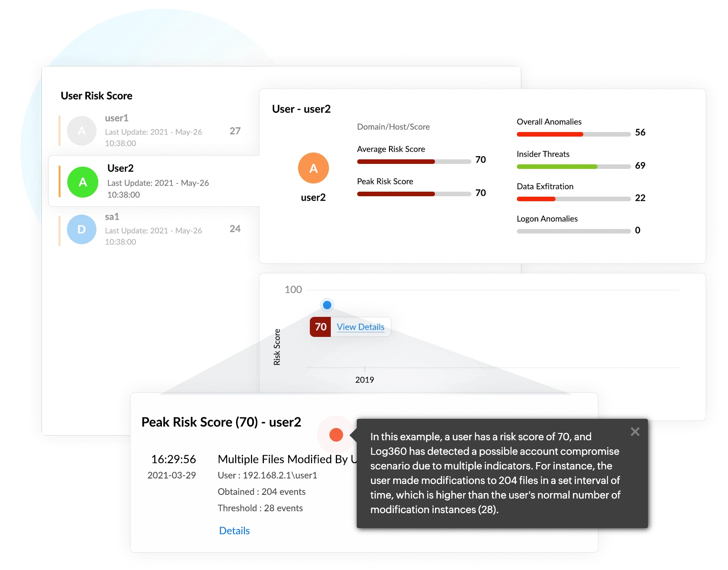Click the red 70 score badge
This screenshot has width=728, height=570.
pos(320,327)
